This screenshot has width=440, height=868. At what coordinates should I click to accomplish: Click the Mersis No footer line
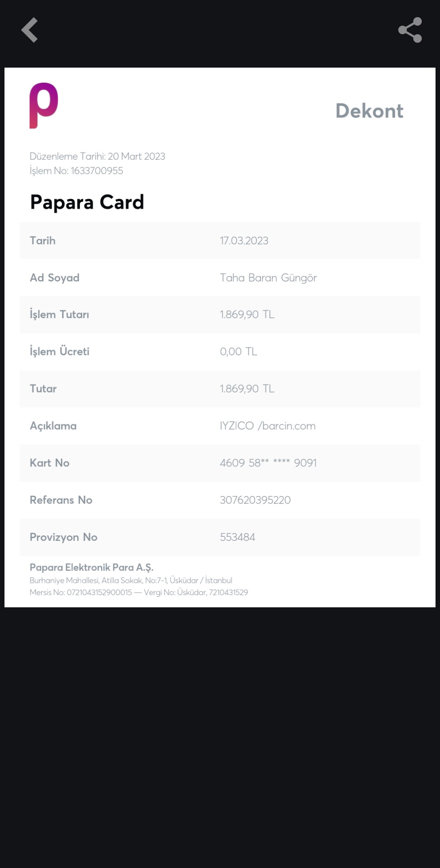(139, 592)
